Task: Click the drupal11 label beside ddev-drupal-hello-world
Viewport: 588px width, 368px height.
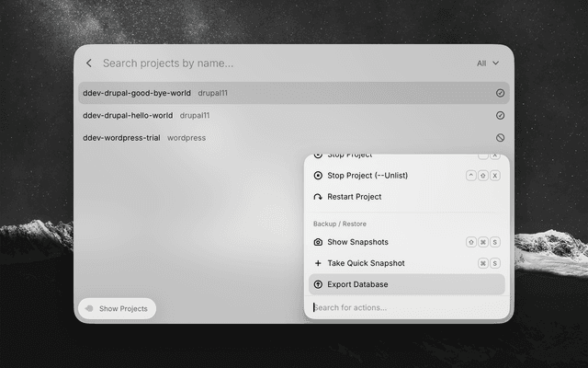Action: coord(195,115)
